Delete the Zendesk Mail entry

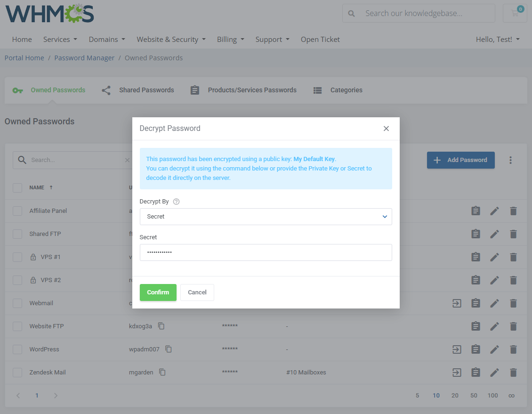(513, 373)
